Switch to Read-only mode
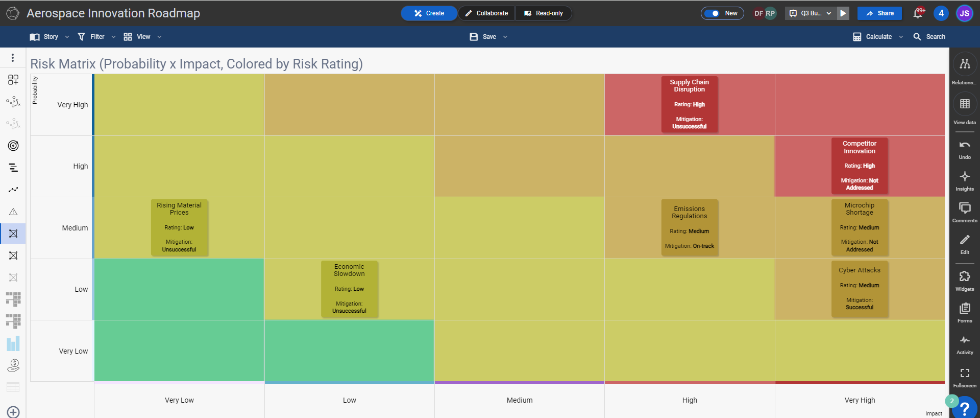Image resolution: width=980 pixels, height=418 pixels. 544,13
